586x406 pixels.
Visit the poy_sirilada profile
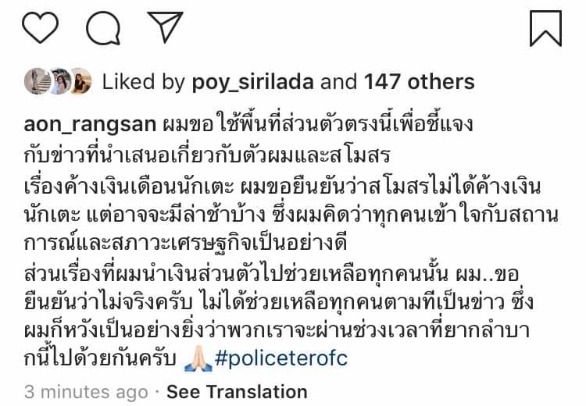[253, 82]
